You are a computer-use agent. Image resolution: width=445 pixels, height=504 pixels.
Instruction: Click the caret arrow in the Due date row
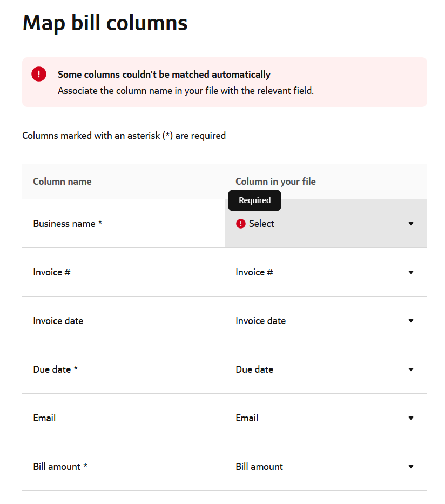point(411,369)
